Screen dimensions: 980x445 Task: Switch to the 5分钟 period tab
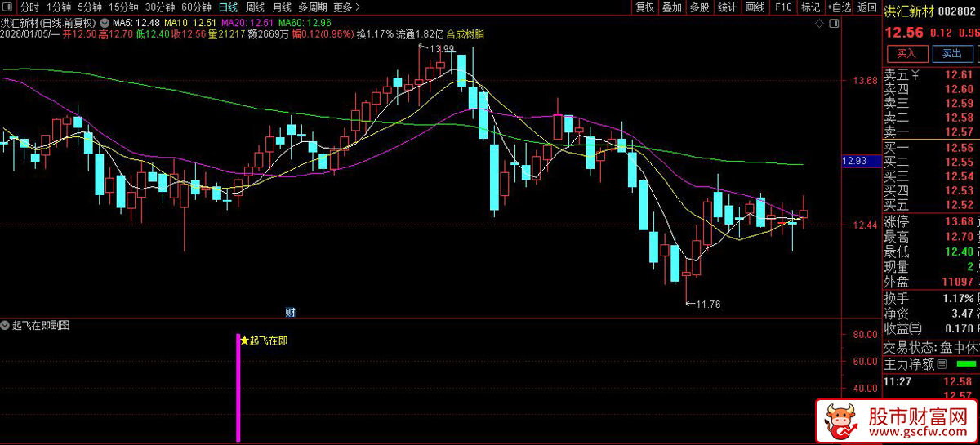pyautogui.click(x=90, y=7)
